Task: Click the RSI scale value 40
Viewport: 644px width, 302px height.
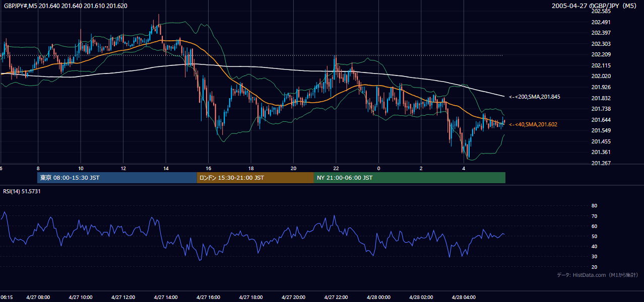Action: [x=594, y=246]
